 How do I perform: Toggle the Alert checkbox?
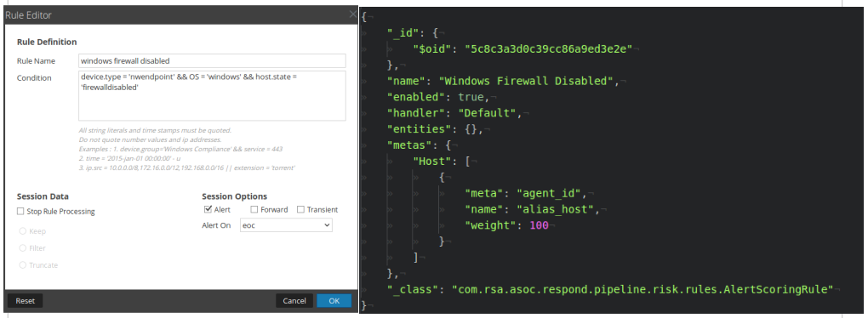[x=208, y=210]
